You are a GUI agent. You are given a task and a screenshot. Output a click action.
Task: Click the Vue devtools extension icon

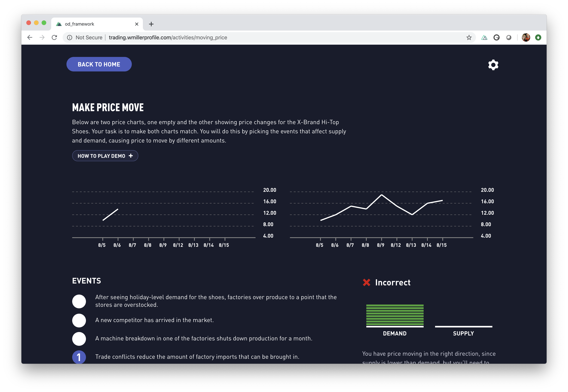pyautogui.click(x=484, y=37)
